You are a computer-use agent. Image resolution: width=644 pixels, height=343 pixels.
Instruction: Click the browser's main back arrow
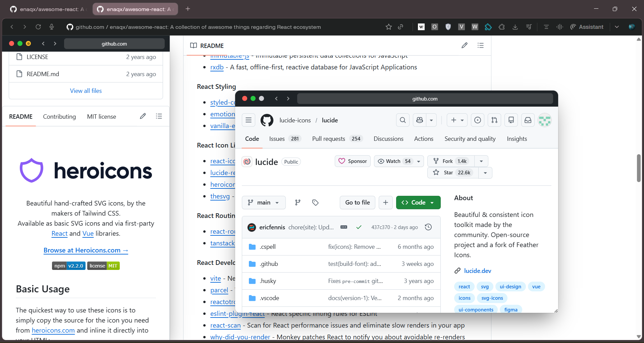(x=12, y=27)
